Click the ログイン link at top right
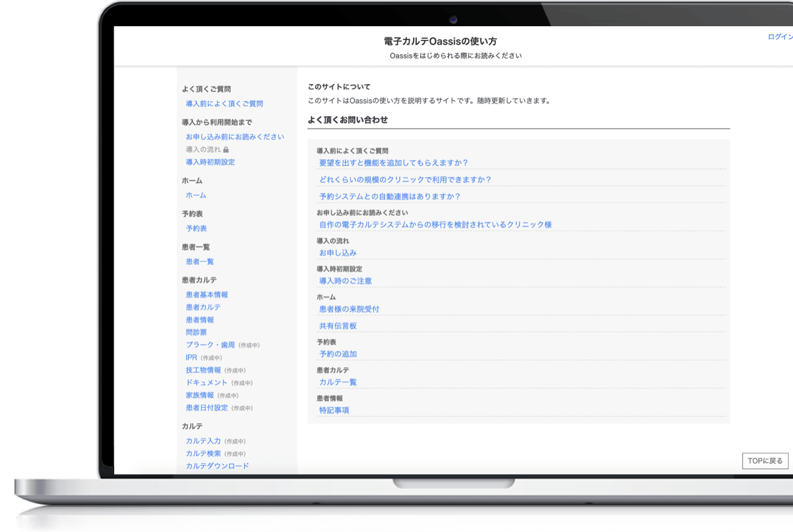Image resolution: width=793 pixels, height=532 pixels. [780, 37]
